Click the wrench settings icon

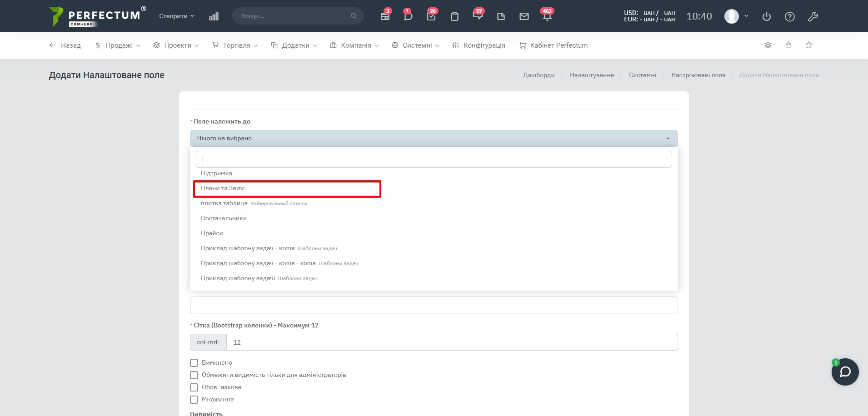click(x=813, y=17)
